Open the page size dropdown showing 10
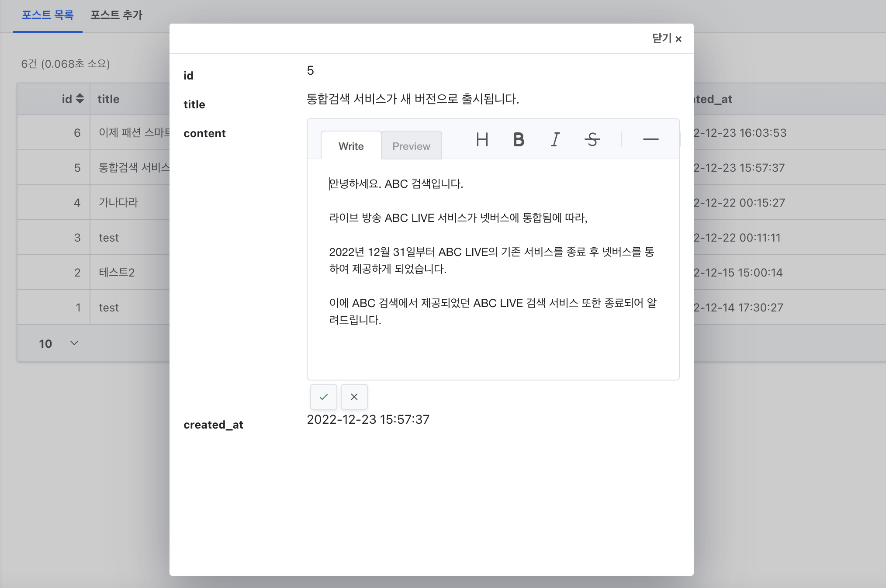This screenshot has height=588, width=886. (58, 343)
